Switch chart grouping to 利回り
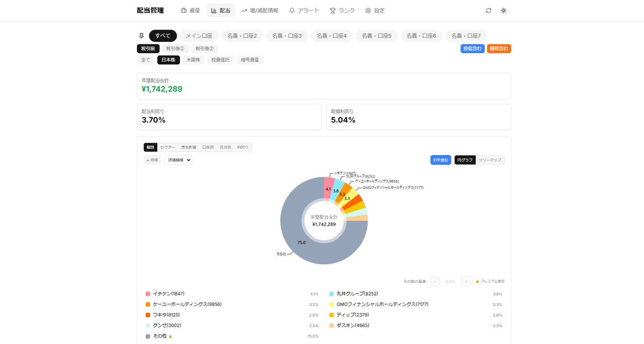The width and height of the screenshot is (644, 344). [x=243, y=147]
